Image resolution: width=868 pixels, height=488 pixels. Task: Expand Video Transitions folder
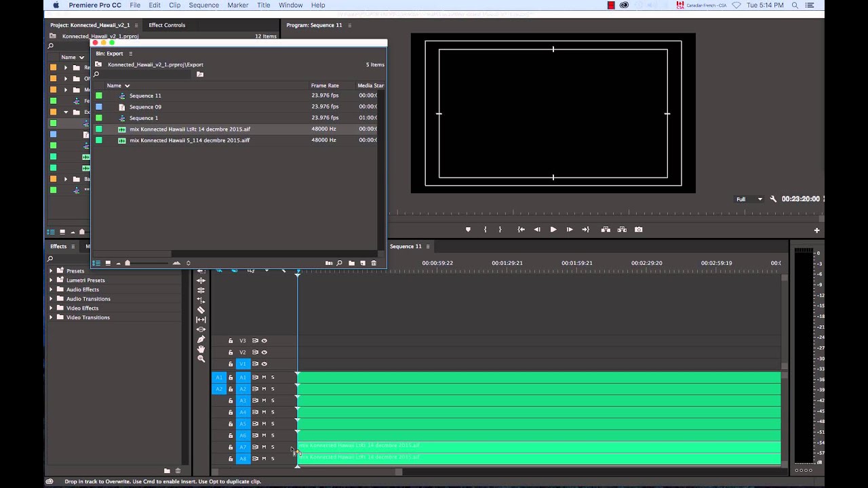tap(51, 317)
